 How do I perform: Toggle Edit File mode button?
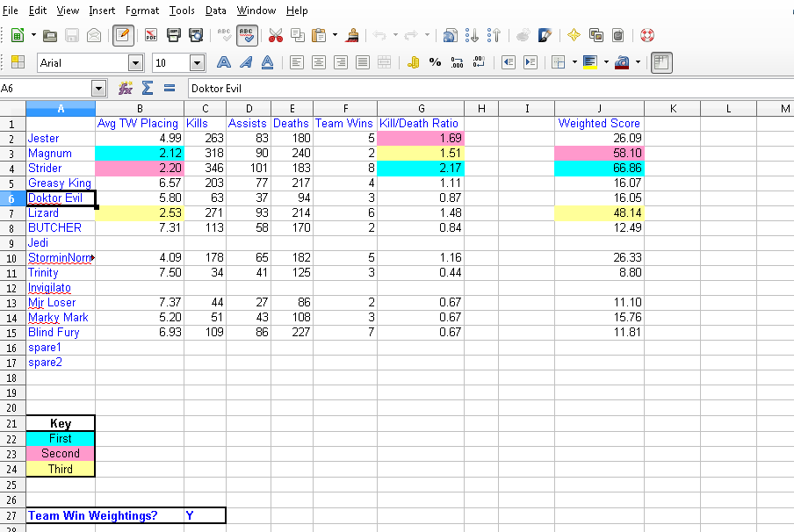123,35
